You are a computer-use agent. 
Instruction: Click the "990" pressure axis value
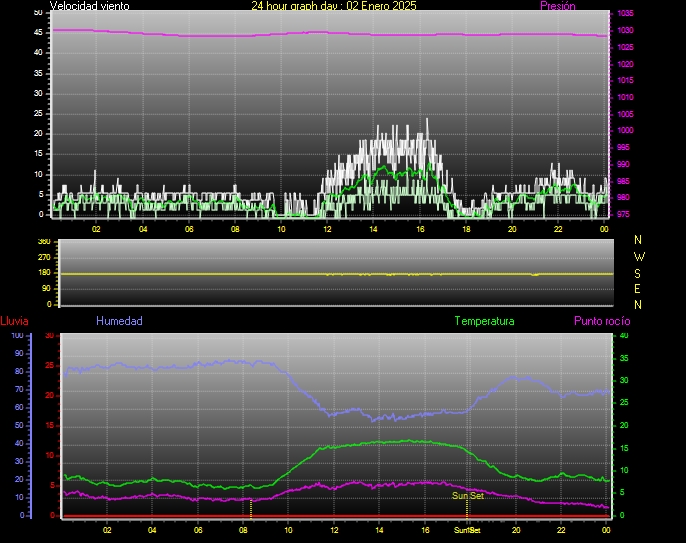pyautogui.click(x=623, y=165)
